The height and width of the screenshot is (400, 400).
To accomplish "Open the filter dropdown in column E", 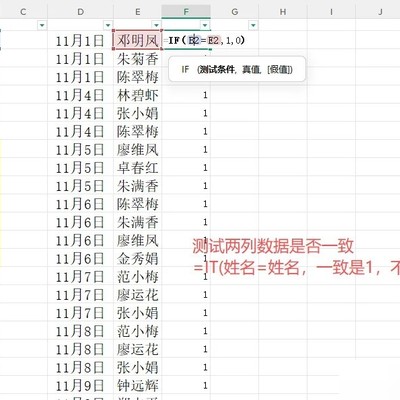I will 156,25.
